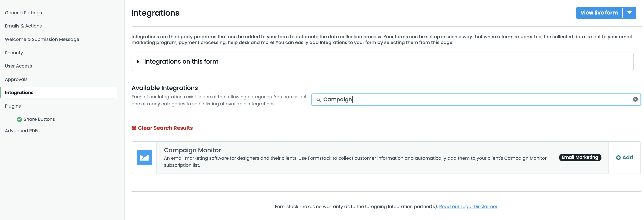Click the Read our Legal Disclaimer link

click(468, 207)
